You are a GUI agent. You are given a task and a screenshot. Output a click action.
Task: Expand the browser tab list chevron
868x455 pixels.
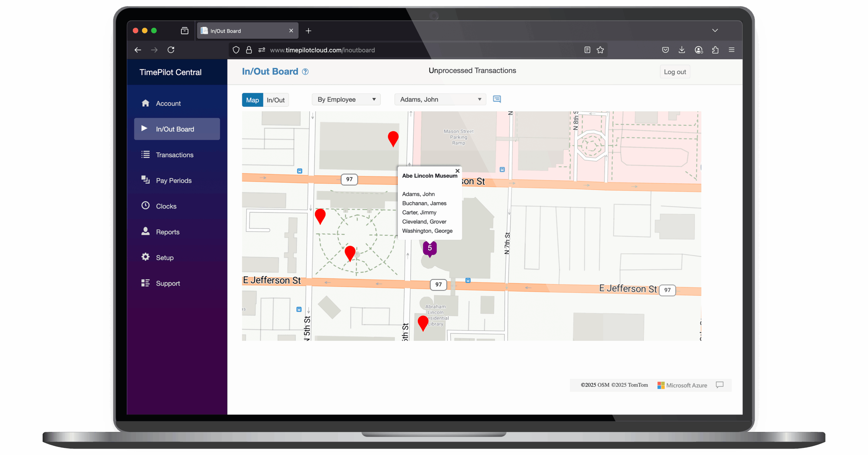tap(715, 31)
